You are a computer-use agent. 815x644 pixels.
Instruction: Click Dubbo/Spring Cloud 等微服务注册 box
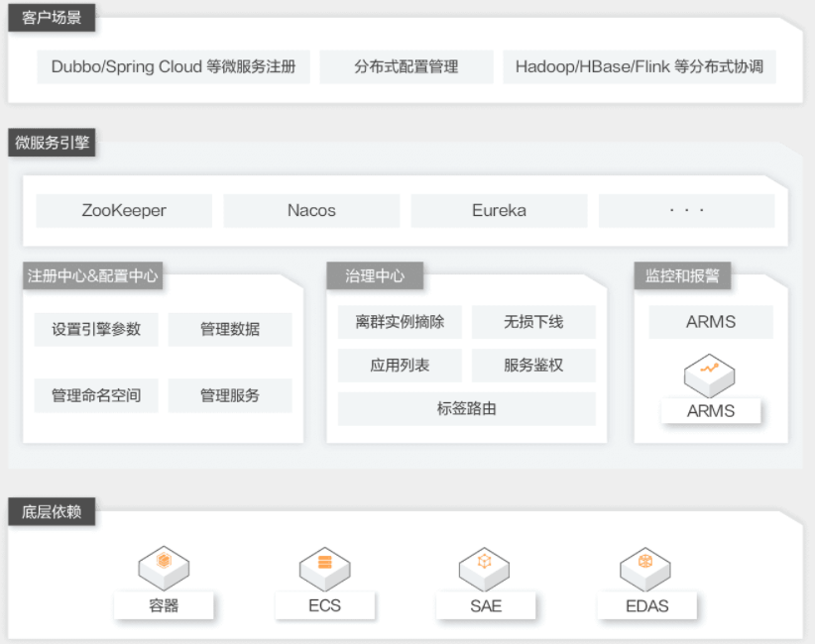point(174,66)
